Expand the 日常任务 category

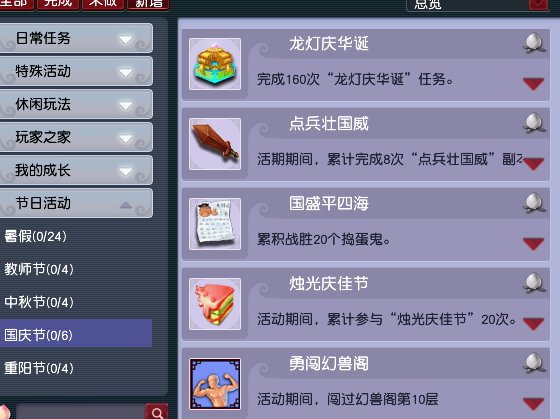pyautogui.click(x=76, y=38)
